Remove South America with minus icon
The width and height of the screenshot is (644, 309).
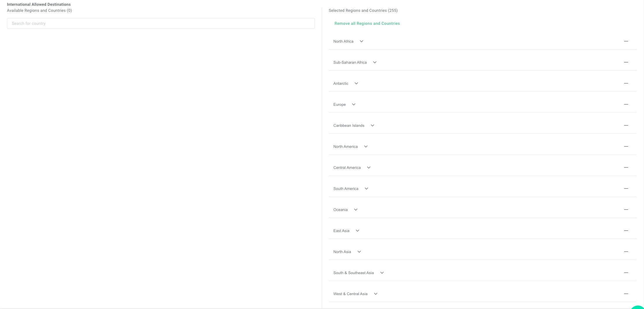(626, 189)
